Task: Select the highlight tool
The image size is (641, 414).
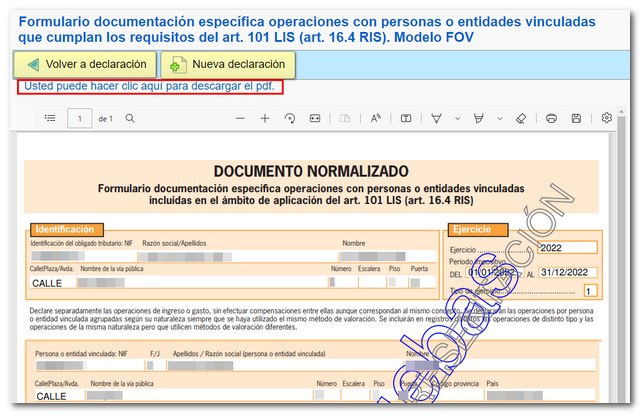Action: (x=478, y=119)
